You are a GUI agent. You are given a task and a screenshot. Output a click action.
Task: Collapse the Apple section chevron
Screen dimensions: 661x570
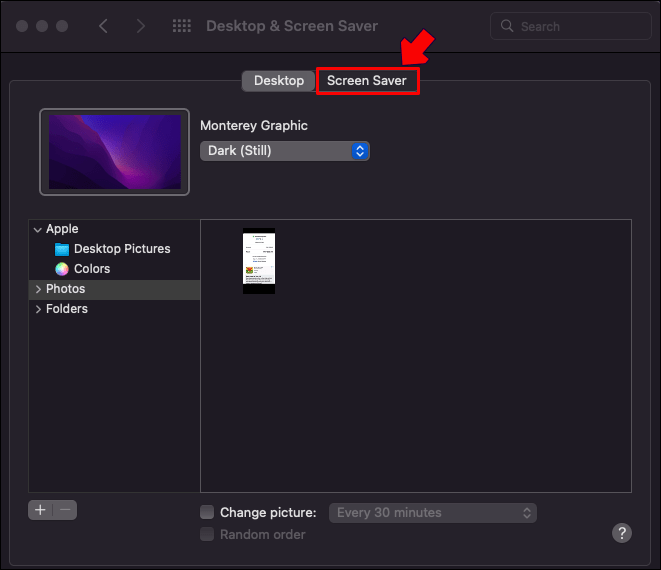click(38, 230)
